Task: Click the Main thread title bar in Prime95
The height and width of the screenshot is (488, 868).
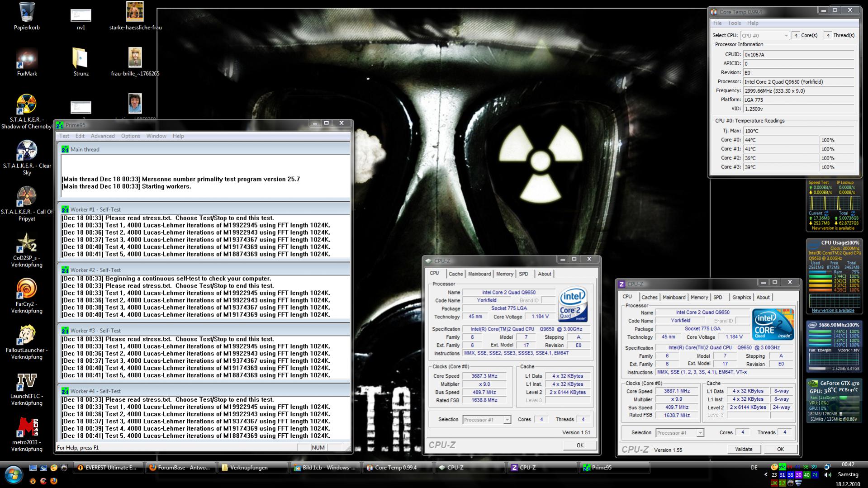Action: [x=204, y=149]
